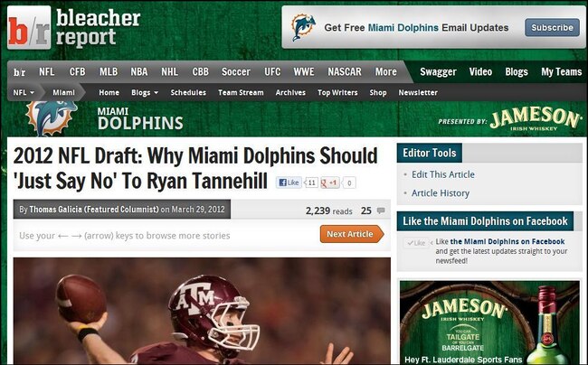The image size is (588, 365).
Task: Click the Bleacher Report b/r logo
Action: [29, 28]
